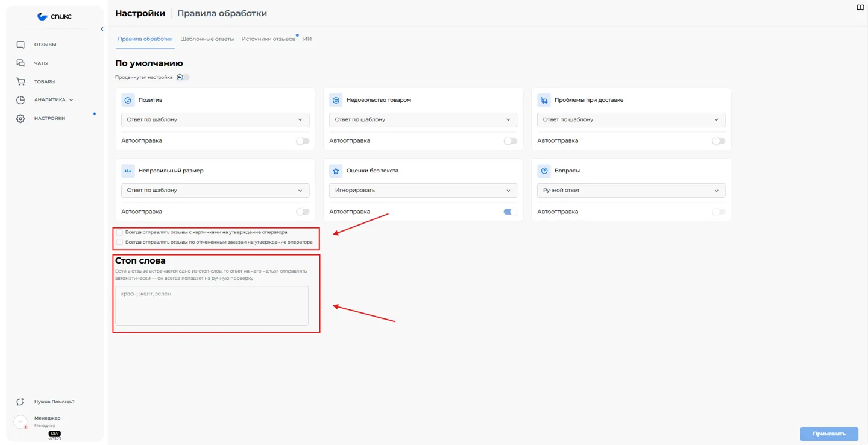Viewport: 868px width, 445px height.
Task: Go to Чаты in the sidebar
Action: [x=42, y=63]
